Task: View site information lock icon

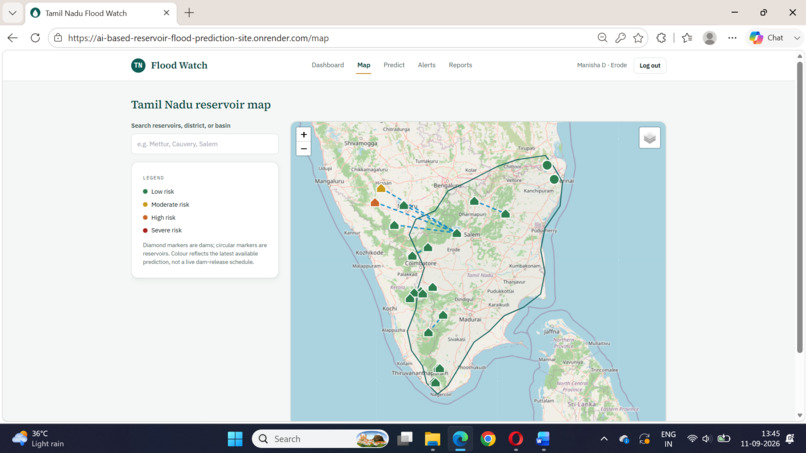Action: (58, 38)
